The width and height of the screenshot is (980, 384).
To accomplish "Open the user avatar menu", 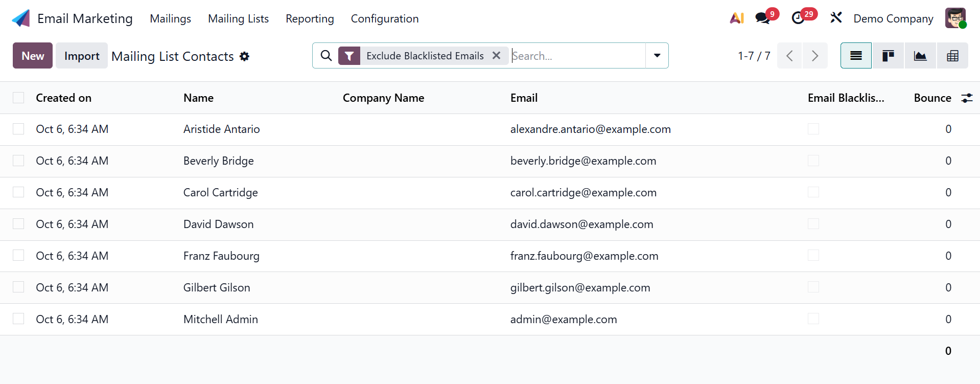I will click(x=955, y=18).
